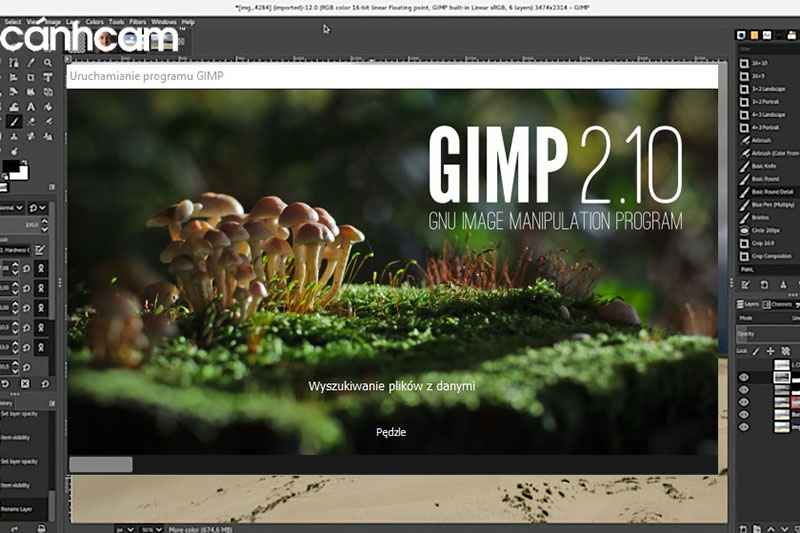Open the Filters menu

click(138, 22)
